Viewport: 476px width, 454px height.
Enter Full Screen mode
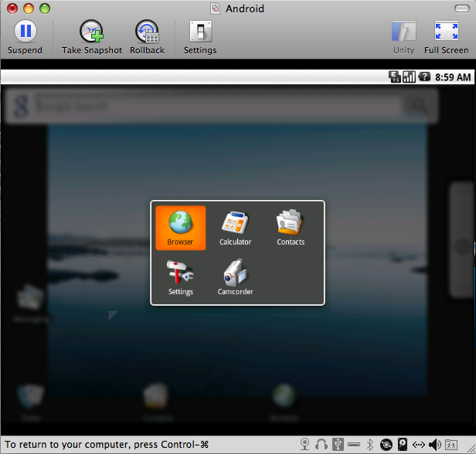tap(447, 37)
